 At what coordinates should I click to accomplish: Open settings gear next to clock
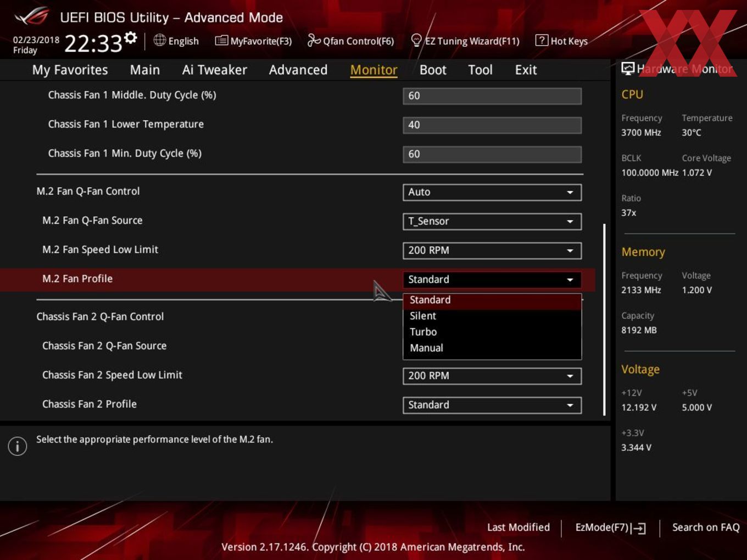[130, 37]
